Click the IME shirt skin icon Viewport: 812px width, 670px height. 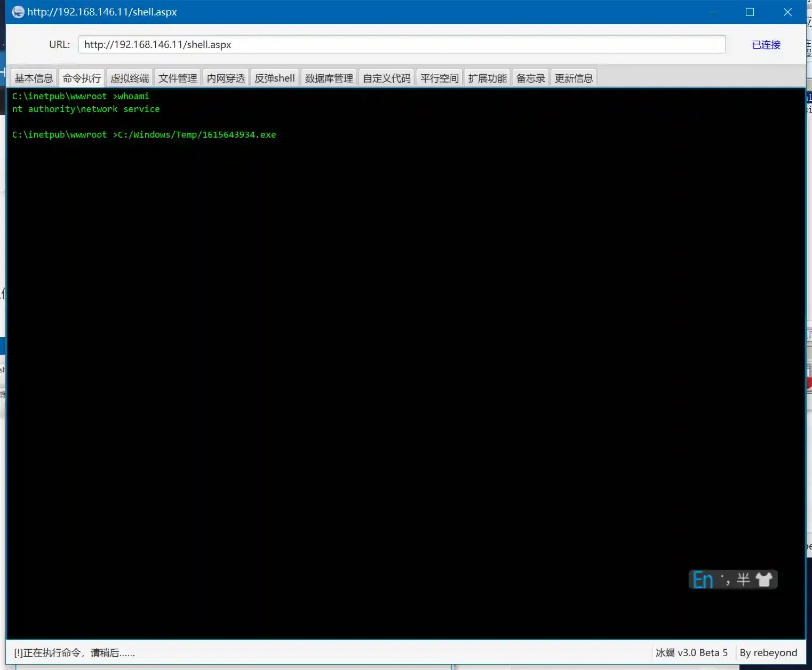click(x=764, y=579)
